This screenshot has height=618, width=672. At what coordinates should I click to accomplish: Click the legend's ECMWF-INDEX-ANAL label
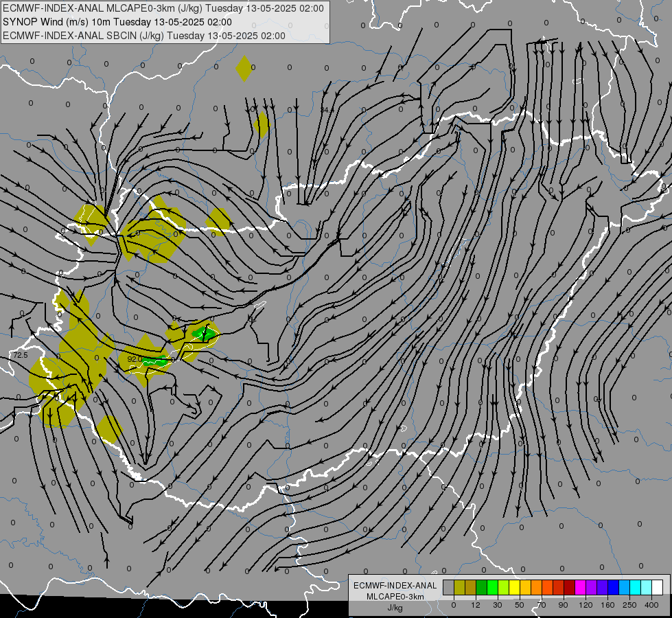tap(395, 586)
